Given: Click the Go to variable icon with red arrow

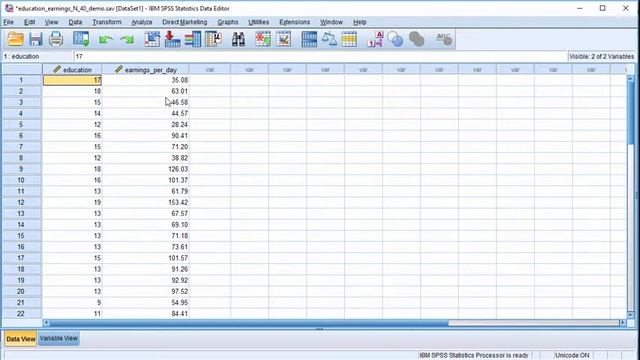Looking at the screenshot, I should 172,39.
